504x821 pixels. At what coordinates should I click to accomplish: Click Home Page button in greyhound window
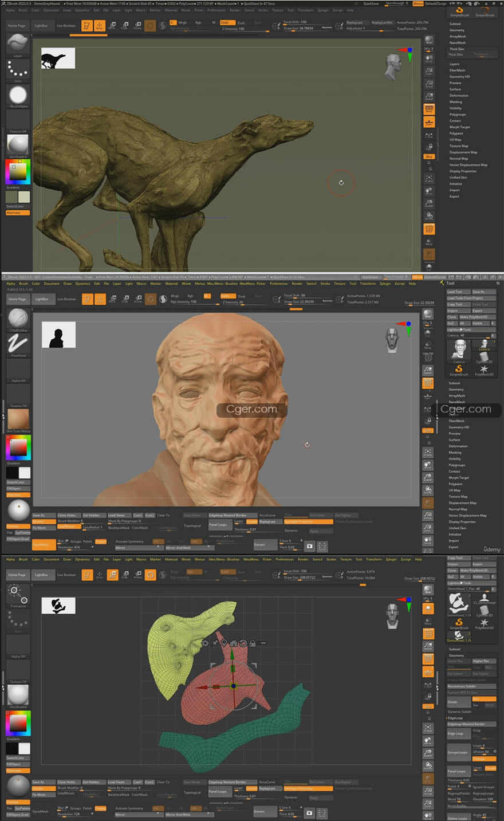[x=17, y=26]
